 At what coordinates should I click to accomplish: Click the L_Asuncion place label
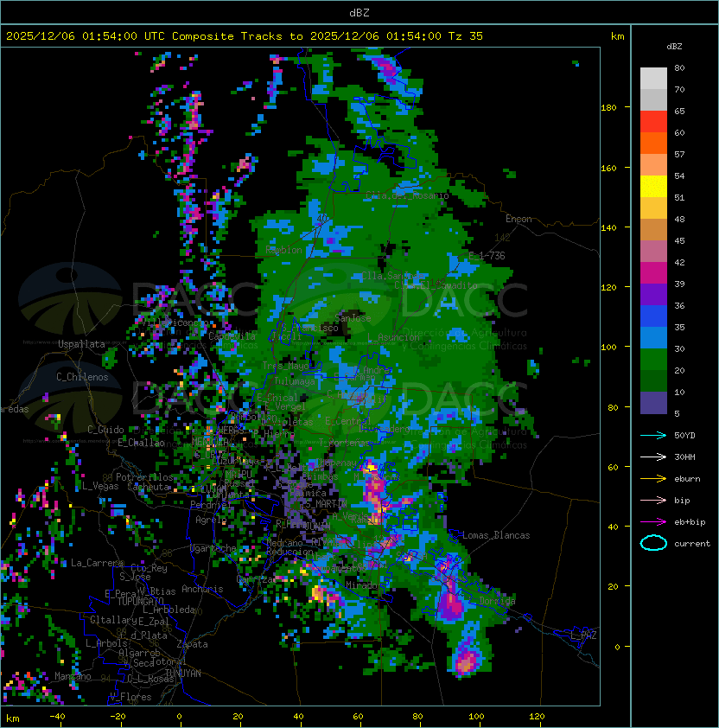coord(393,337)
